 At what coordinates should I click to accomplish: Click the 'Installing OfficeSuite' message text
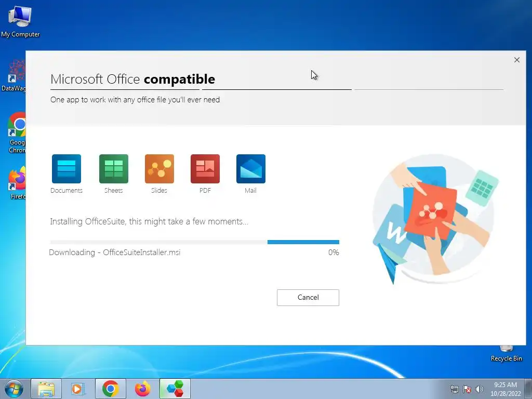point(149,221)
